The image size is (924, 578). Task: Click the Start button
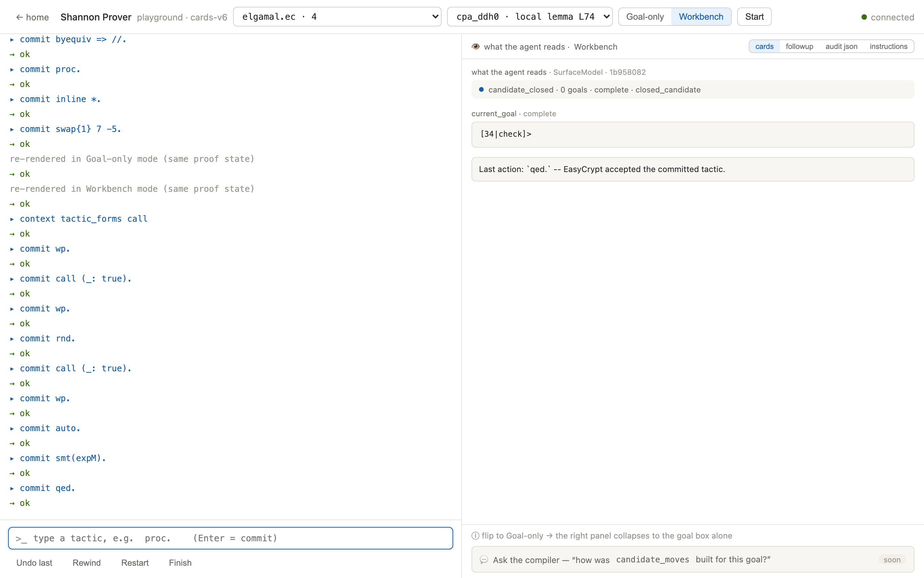coord(754,17)
